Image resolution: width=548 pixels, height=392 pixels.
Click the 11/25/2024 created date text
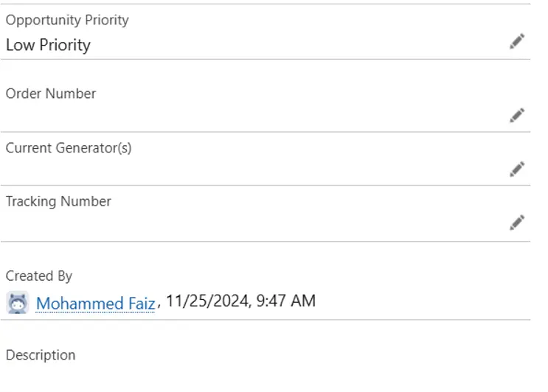click(208, 301)
